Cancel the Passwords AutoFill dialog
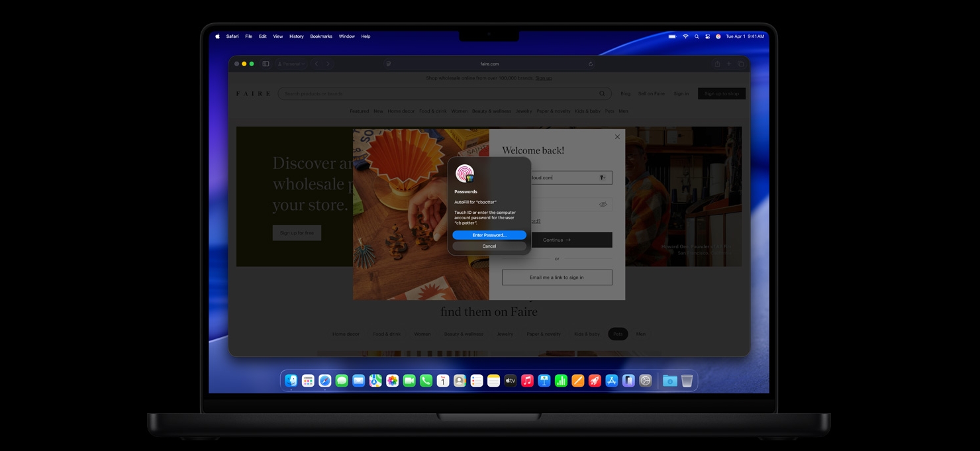Screen dimensions: 980x451 [x=489, y=246]
